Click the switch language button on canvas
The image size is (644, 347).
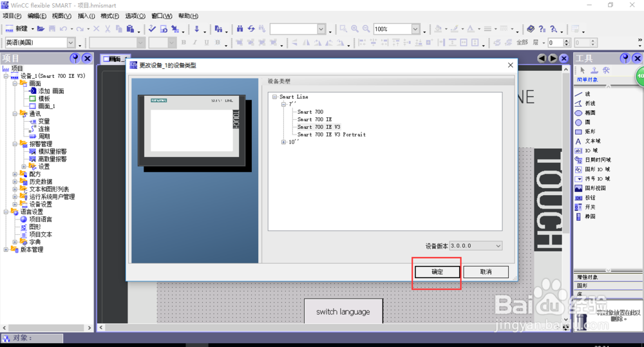pyautogui.click(x=343, y=312)
